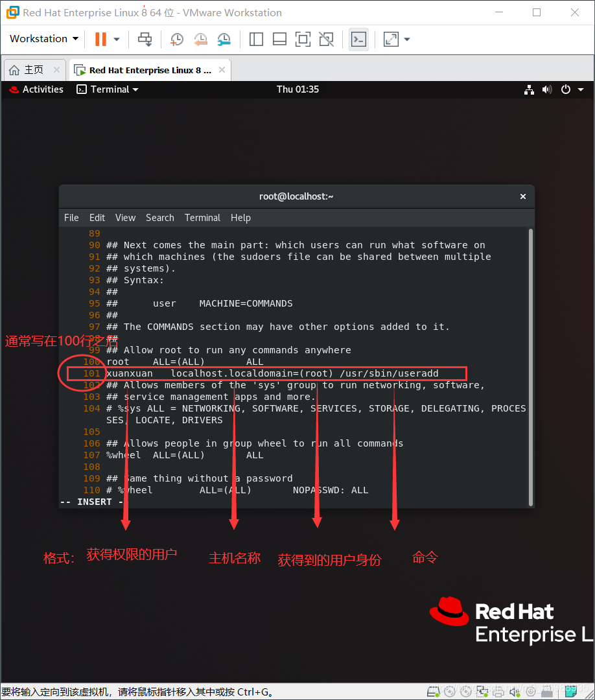Image resolution: width=595 pixels, height=700 pixels.
Task: Click the '## Syntax:' line 93
Action: pos(135,281)
